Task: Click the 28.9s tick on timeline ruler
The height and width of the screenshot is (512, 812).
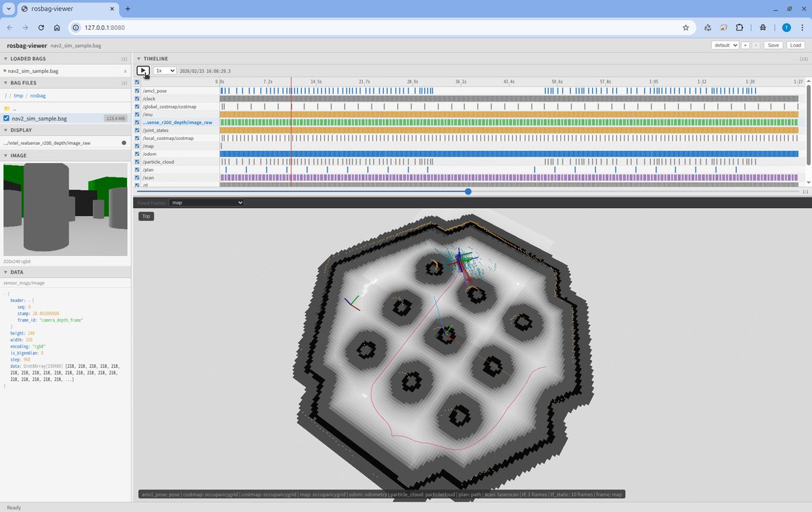Action: (x=411, y=81)
